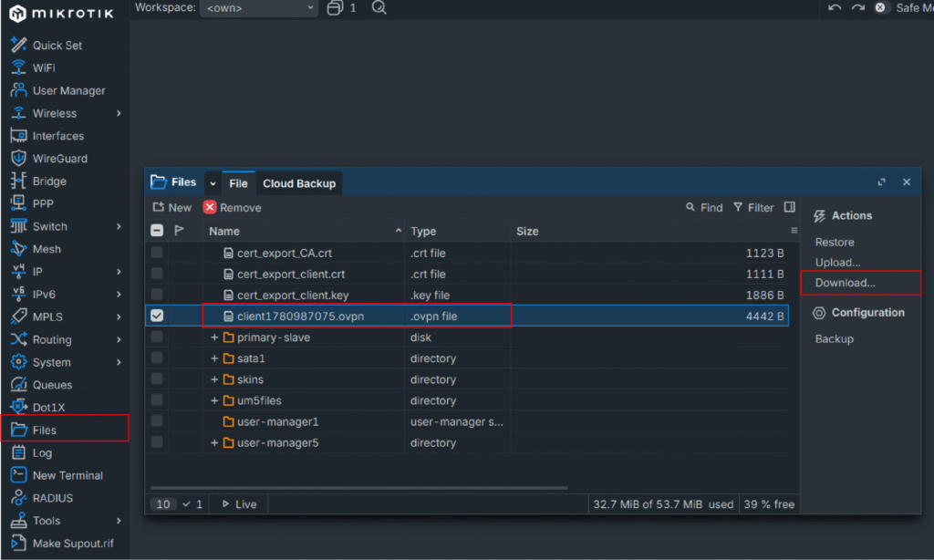Click Download in Actions
Image resolution: width=934 pixels, height=560 pixels.
(845, 283)
